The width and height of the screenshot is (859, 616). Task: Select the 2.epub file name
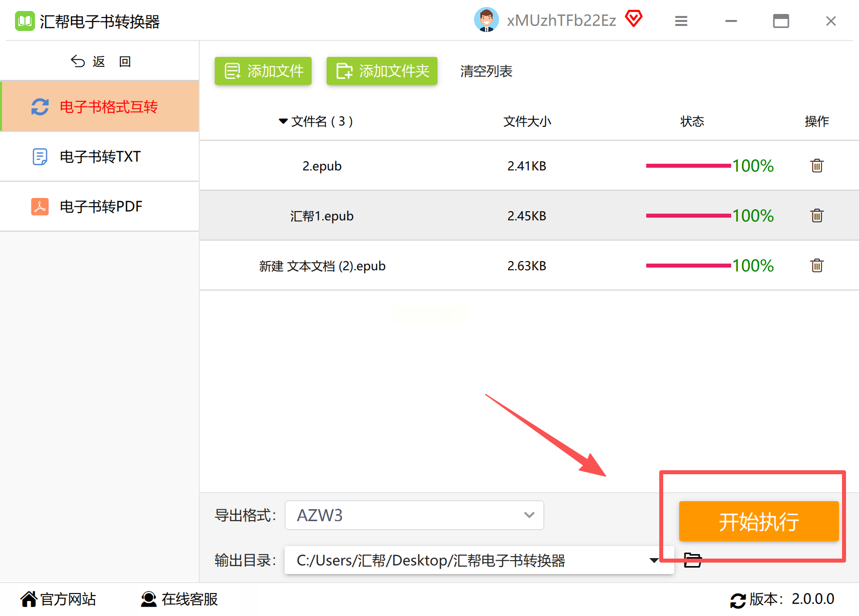[322, 166]
